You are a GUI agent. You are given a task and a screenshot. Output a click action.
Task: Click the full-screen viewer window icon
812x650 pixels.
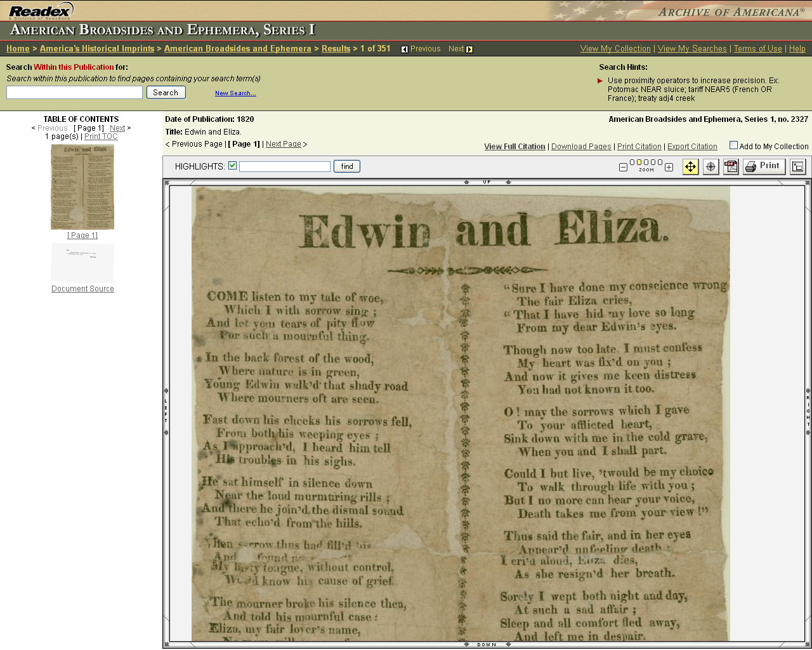[798, 166]
